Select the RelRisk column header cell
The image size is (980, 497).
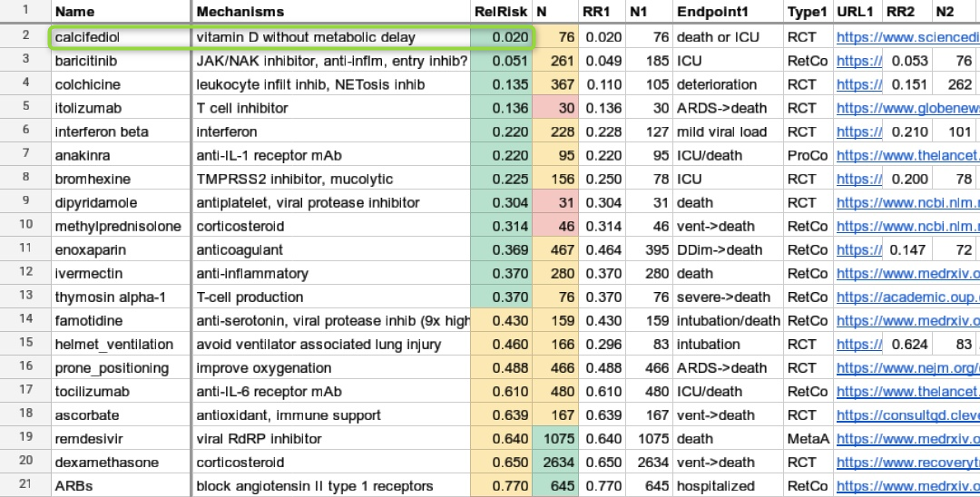[x=500, y=12]
